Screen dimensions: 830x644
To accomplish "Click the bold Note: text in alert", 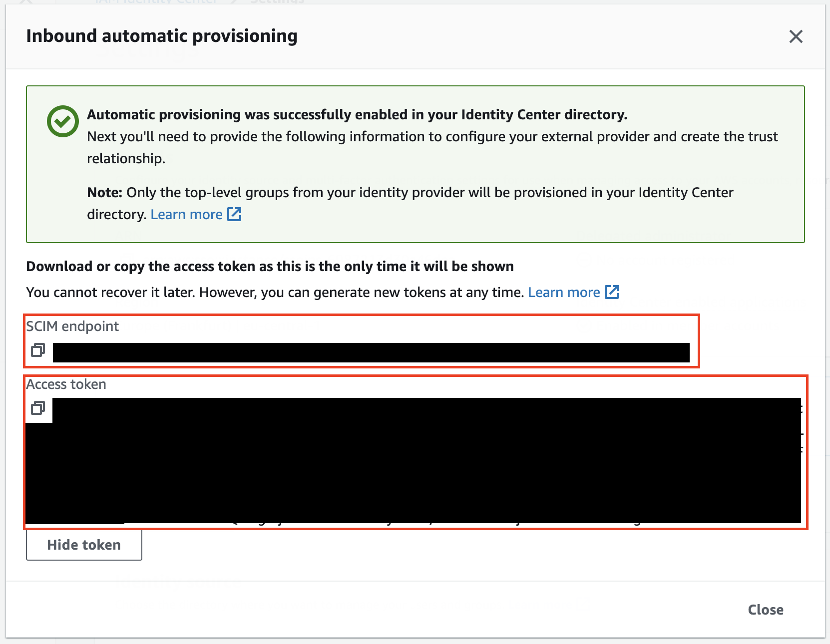I will (105, 193).
